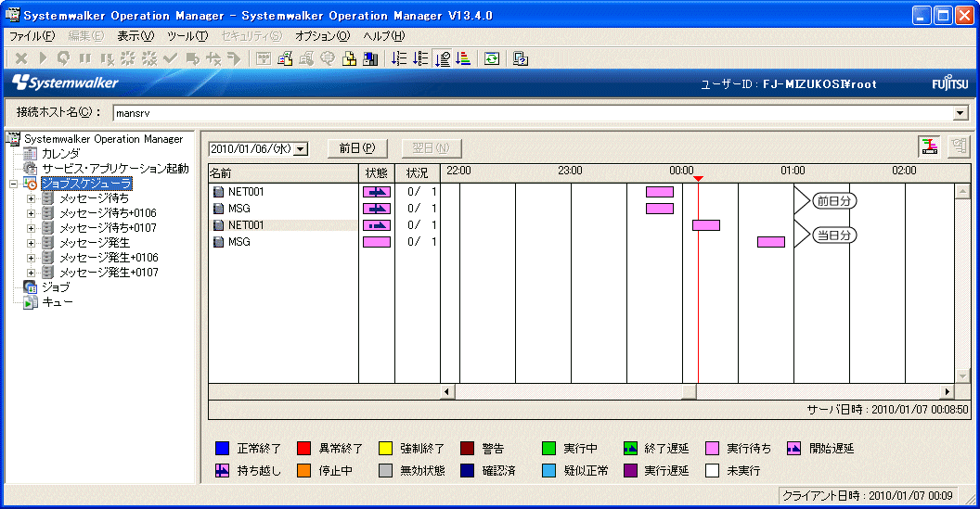The width and height of the screenshot is (980, 509).
Task: Select ジョブスケジューラ in the tree
Action: pyautogui.click(x=87, y=184)
